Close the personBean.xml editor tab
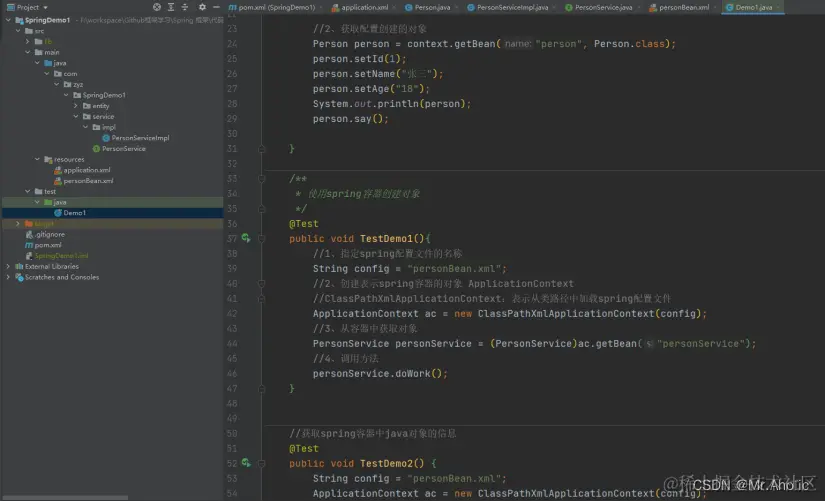Viewport: 825px width, 501px height. point(715,7)
